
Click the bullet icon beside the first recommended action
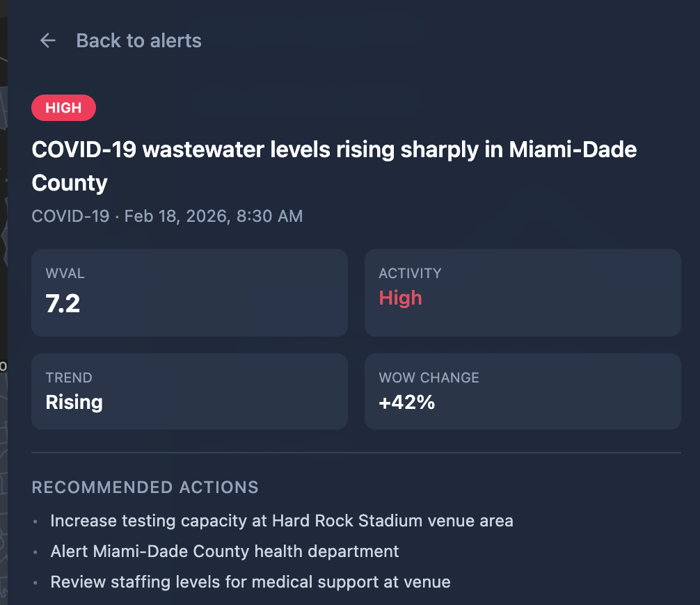pos(36,522)
